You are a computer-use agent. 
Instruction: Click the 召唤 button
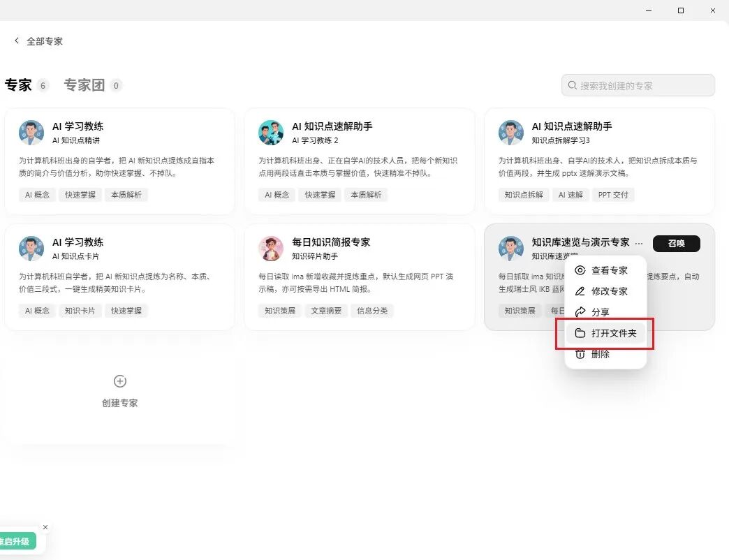(677, 243)
